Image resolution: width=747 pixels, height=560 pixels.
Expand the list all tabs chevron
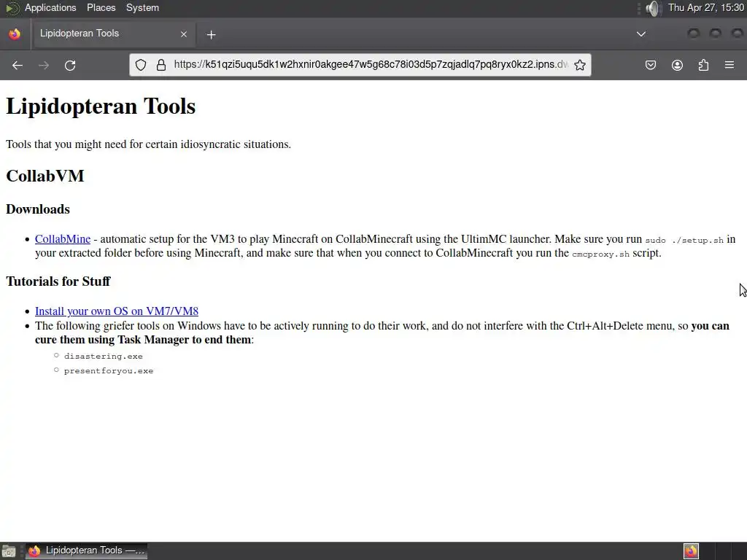(641, 34)
